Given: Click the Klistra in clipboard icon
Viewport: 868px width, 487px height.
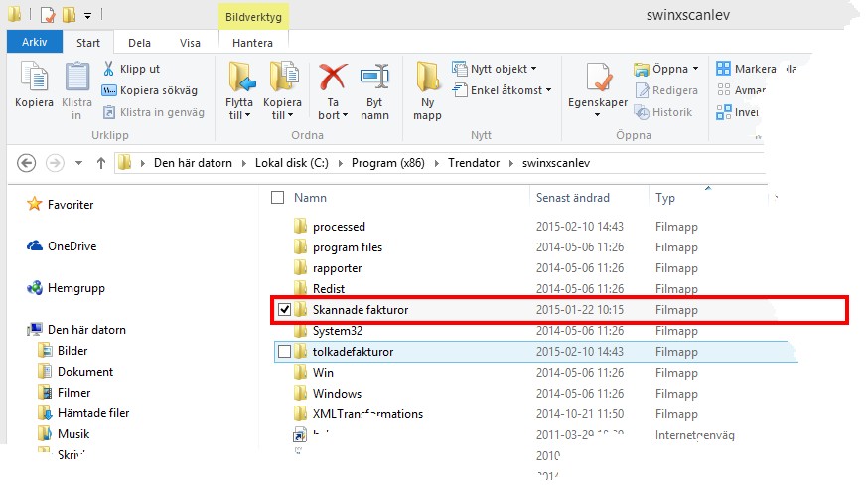Looking at the screenshot, I should click(76, 77).
